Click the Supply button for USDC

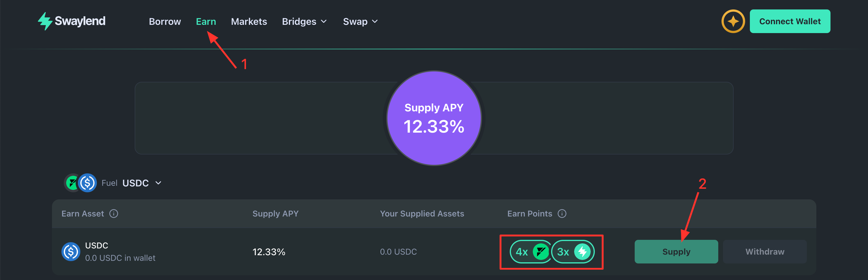click(676, 252)
